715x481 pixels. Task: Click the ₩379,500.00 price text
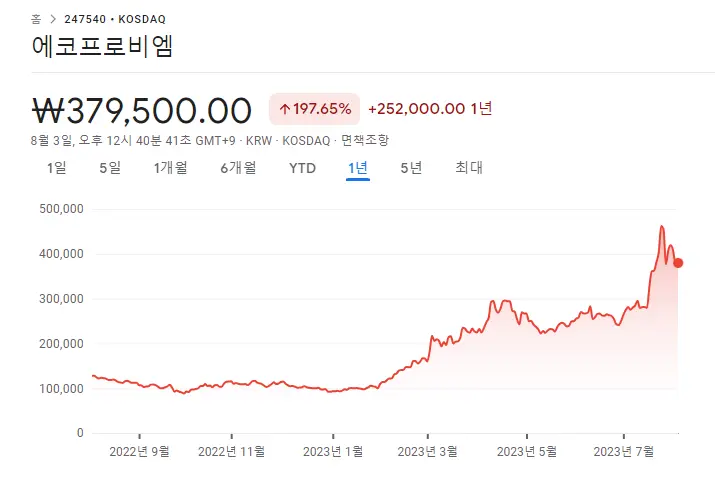pos(142,109)
